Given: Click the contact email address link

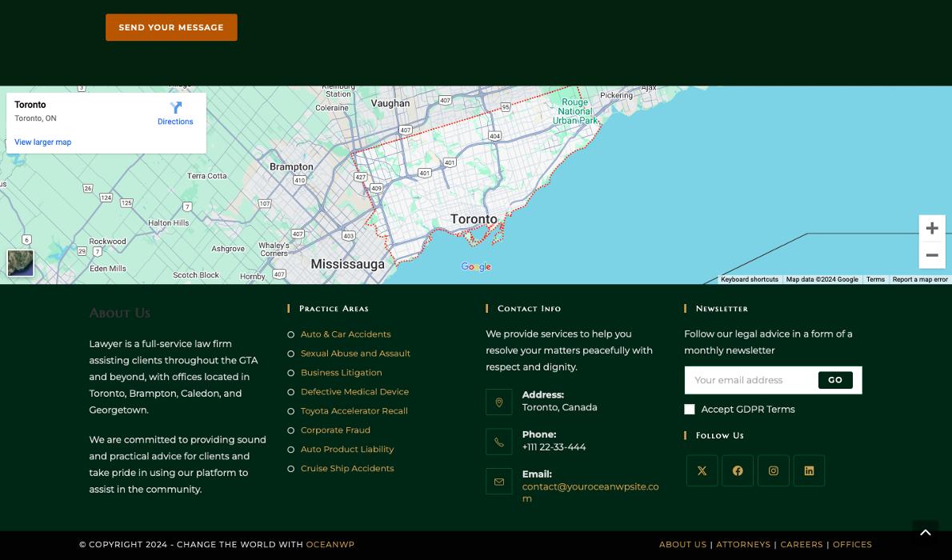Looking at the screenshot, I should click(590, 492).
